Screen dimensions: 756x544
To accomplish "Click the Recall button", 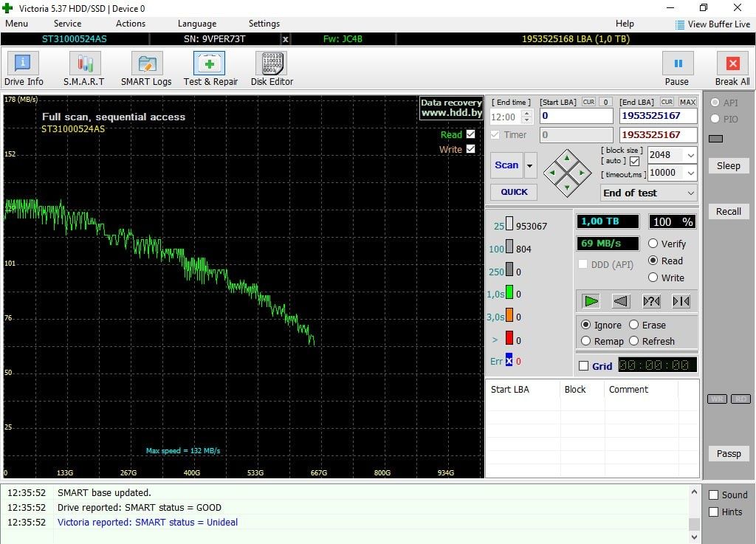I will [x=729, y=212].
